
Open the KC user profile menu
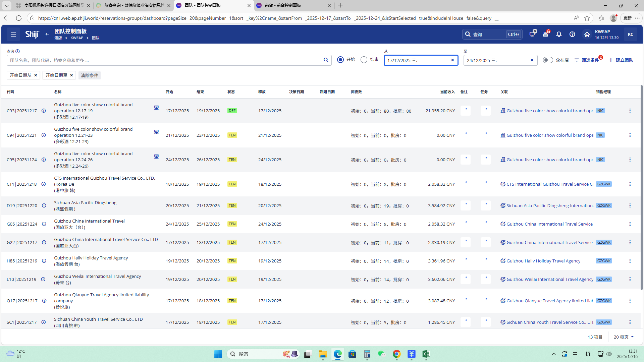[630, 34]
